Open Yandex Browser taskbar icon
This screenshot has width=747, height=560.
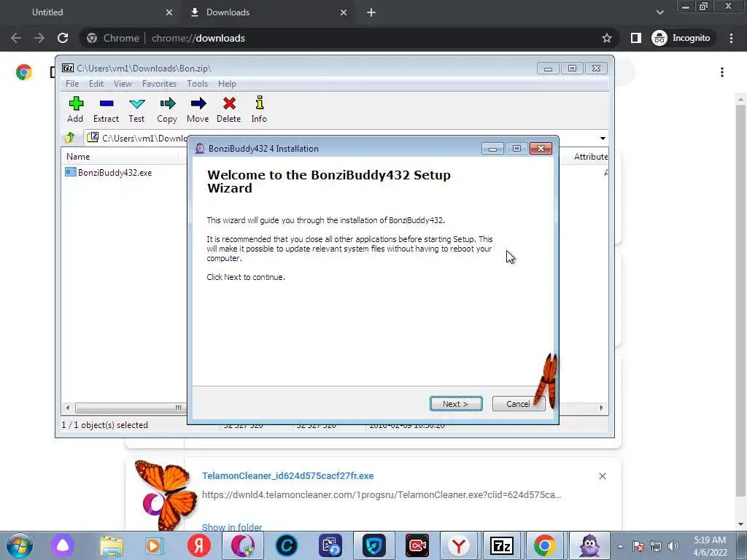[459, 545]
